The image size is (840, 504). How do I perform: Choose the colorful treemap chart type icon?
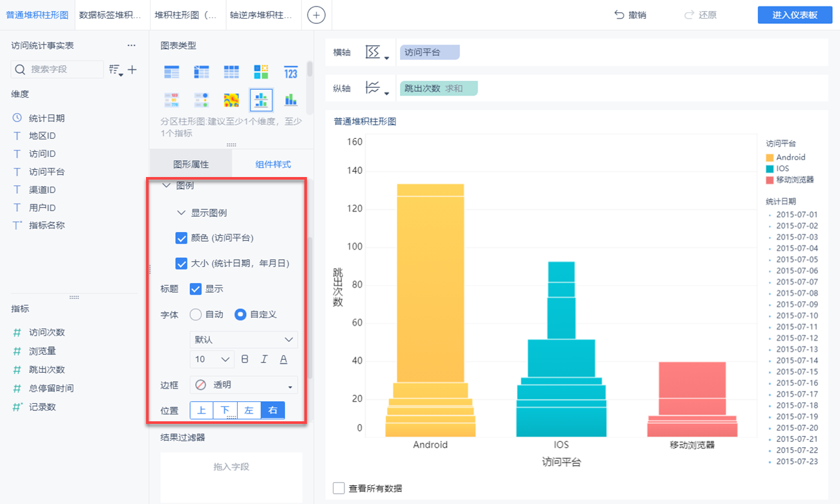pos(261,72)
